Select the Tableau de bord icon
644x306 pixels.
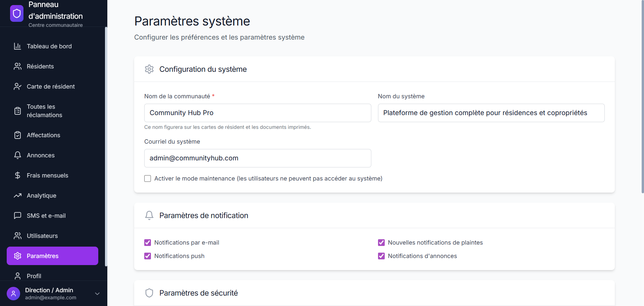tap(18, 46)
